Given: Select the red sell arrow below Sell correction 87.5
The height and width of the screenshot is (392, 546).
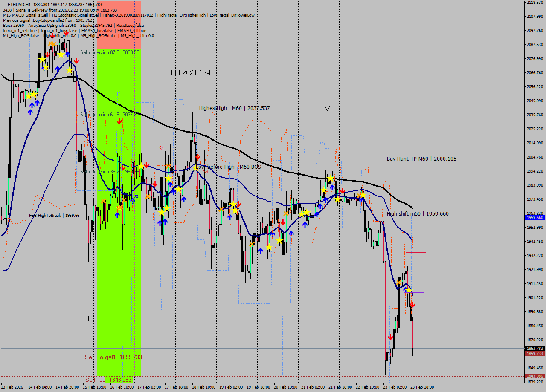Looking at the screenshot, I should click(x=76, y=61).
